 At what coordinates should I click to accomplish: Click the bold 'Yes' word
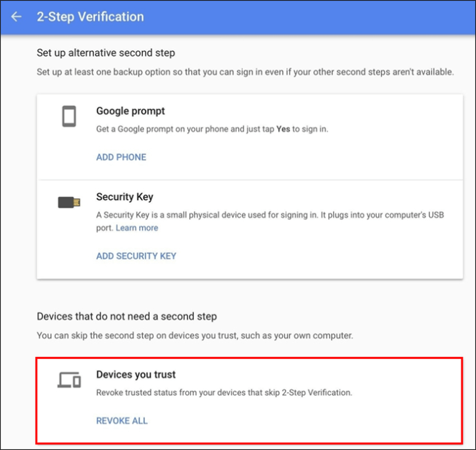pos(283,129)
